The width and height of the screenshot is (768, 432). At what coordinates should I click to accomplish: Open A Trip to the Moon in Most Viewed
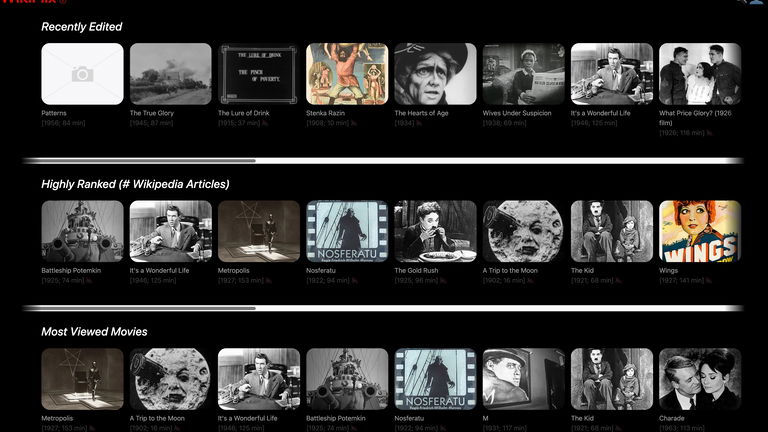point(170,378)
